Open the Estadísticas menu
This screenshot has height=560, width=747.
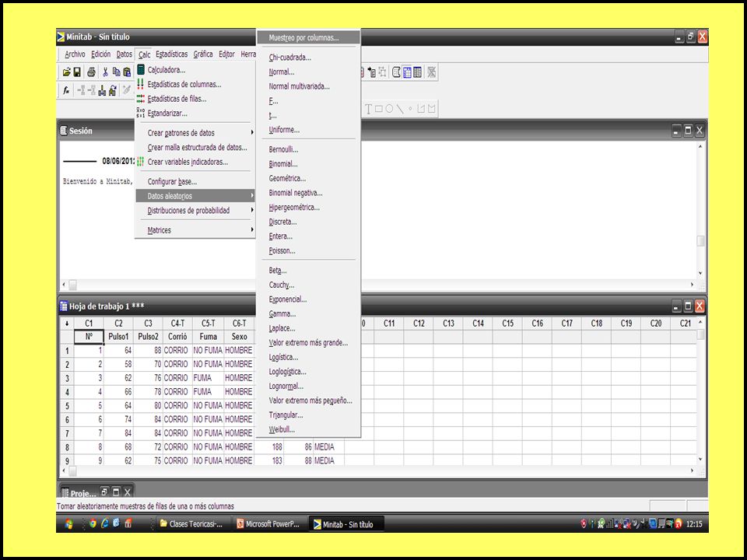coord(171,54)
